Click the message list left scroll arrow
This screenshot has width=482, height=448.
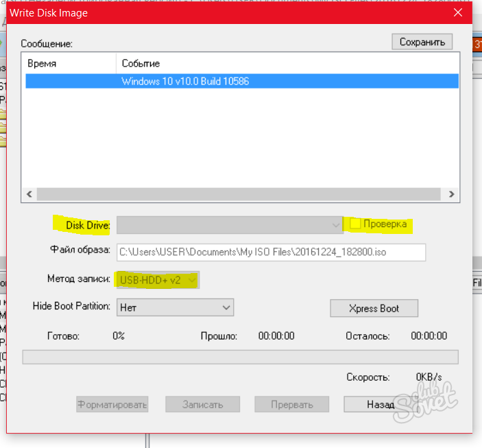click(29, 195)
